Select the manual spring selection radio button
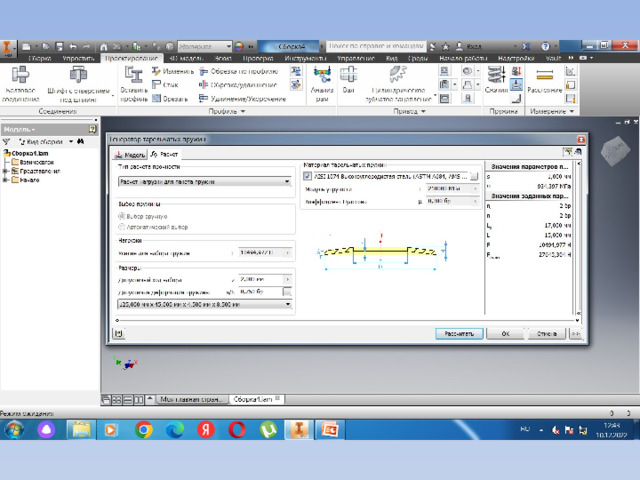Screen dimensions: 640x480 122,216
